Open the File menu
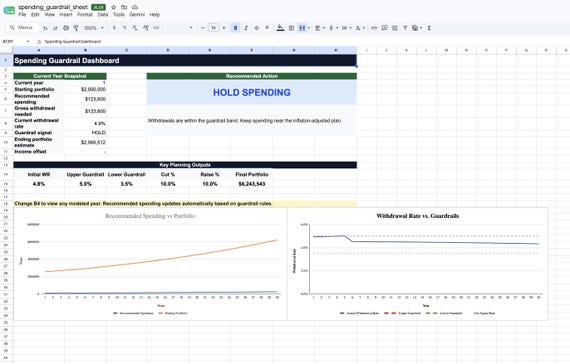Screen dimensions: 570x364 coord(22,15)
